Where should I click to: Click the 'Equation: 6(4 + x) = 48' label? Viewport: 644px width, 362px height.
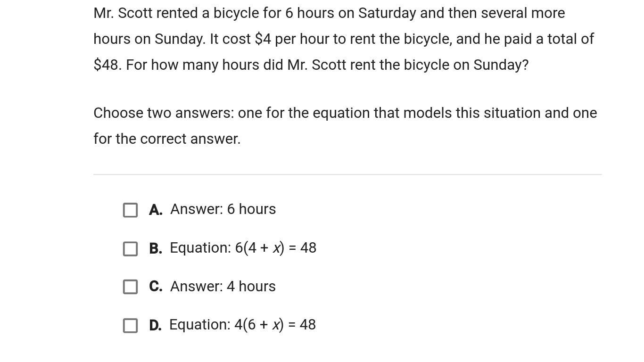click(x=243, y=247)
